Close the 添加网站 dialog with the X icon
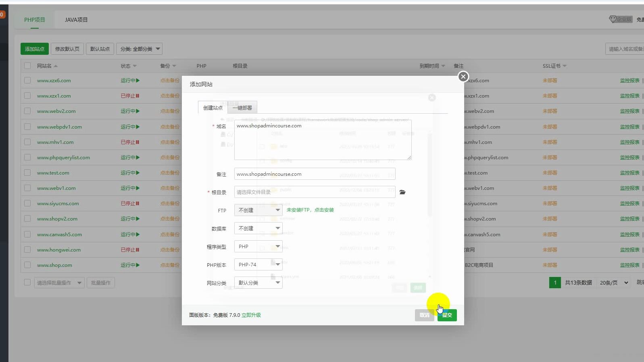 coord(463,77)
